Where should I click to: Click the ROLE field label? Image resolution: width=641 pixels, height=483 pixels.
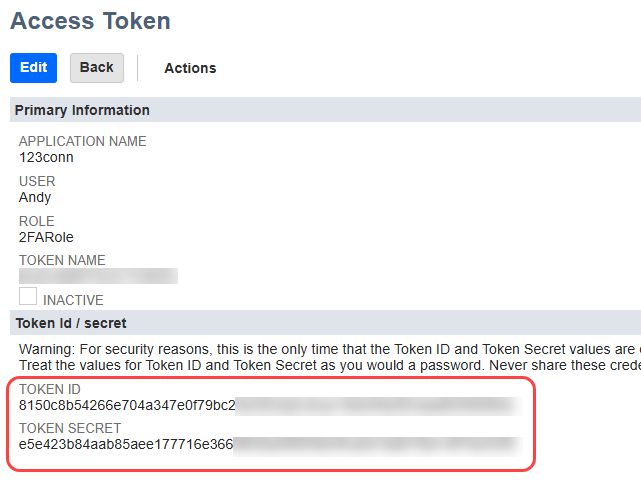[37, 221]
